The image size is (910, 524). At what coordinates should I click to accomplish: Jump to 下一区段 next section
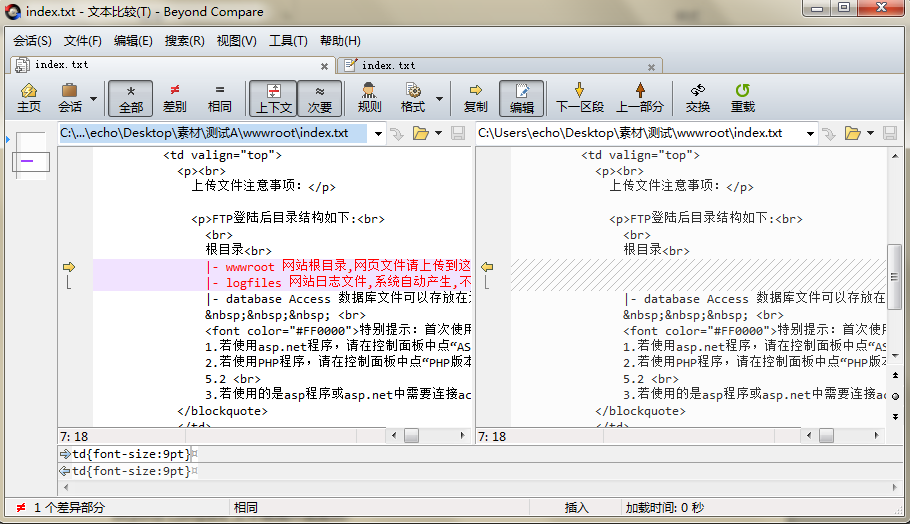(x=580, y=98)
